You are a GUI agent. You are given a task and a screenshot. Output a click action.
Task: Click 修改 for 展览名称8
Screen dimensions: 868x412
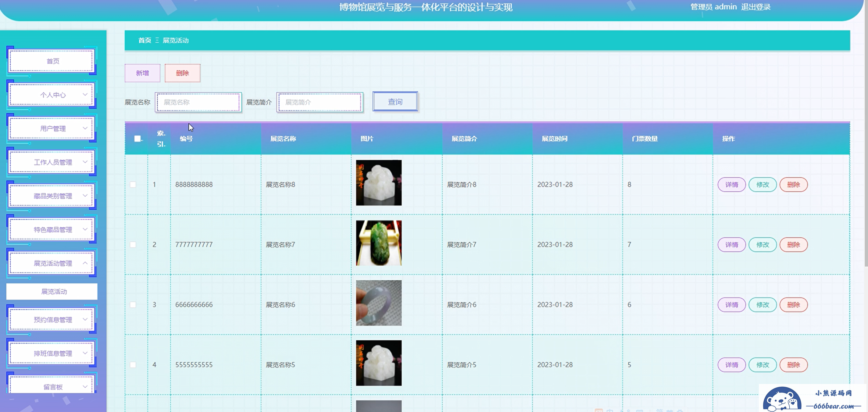[763, 185]
